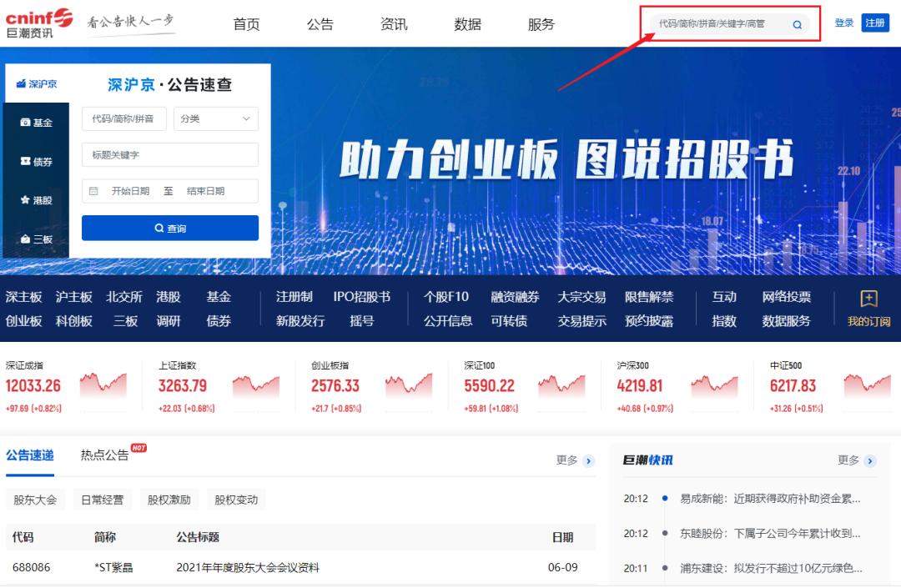
Task: Click the calendar icon in the date field
Action: tap(94, 191)
